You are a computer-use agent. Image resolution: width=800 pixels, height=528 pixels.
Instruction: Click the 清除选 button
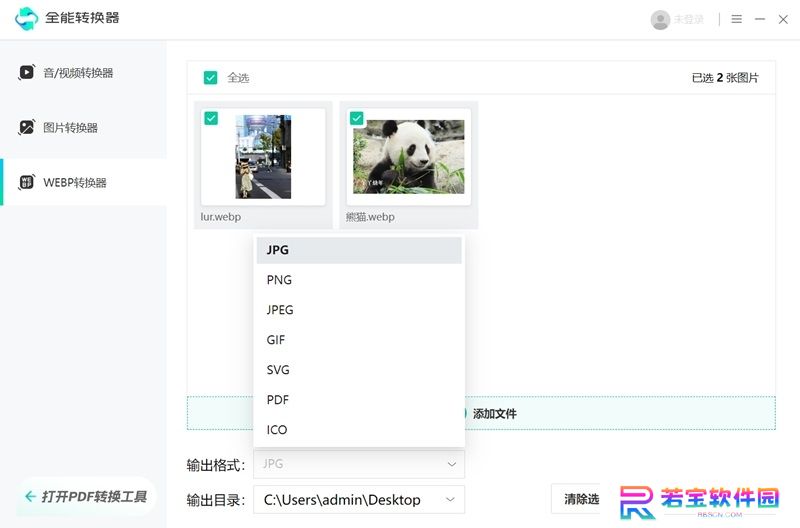tap(576, 499)
